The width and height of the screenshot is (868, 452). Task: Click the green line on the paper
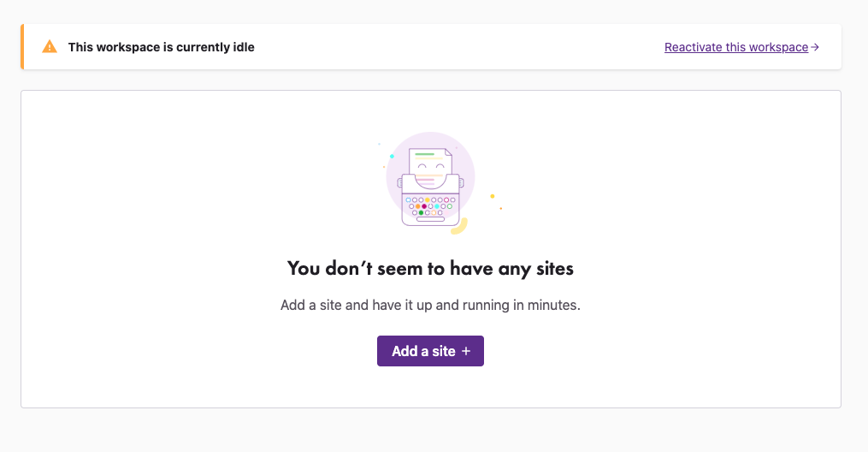(x=424, y=154)
